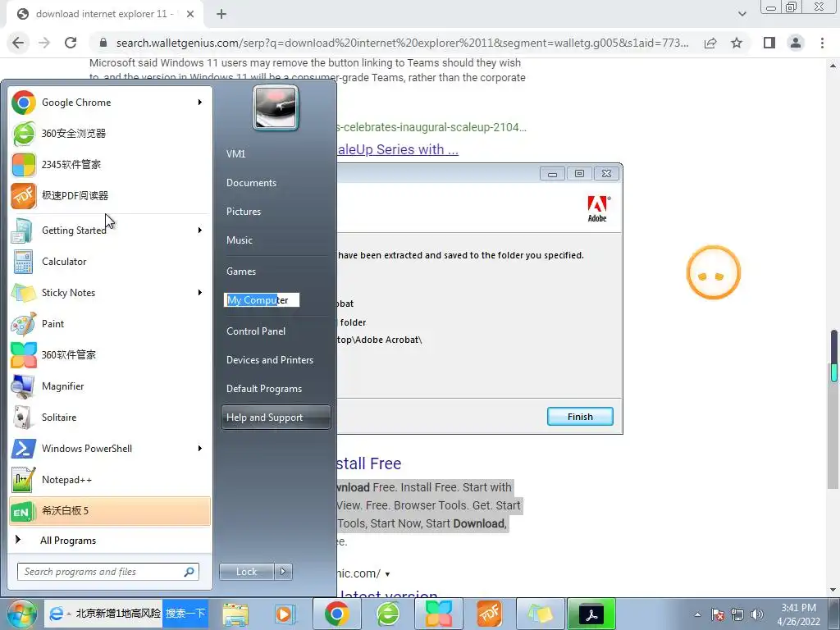This screenshot has width=840, height=630.
Task: Toggle the Chrome side panel
Action: 769,43
